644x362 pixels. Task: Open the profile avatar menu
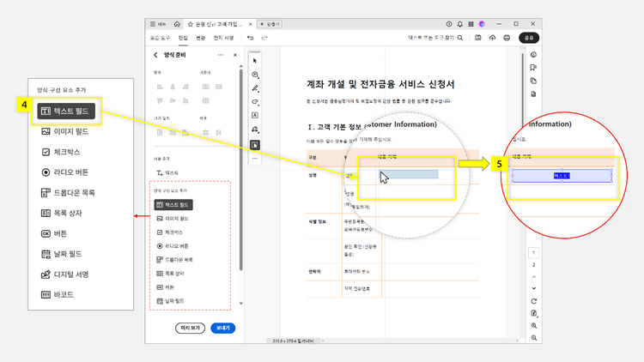(482, 24)
